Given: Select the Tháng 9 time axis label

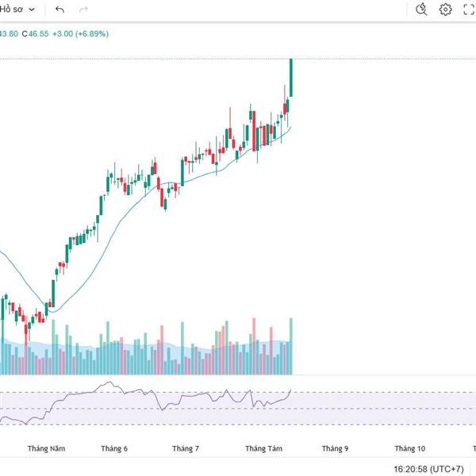Looking at the screenshot, I should pyautogui.click(x=335, y=448).
